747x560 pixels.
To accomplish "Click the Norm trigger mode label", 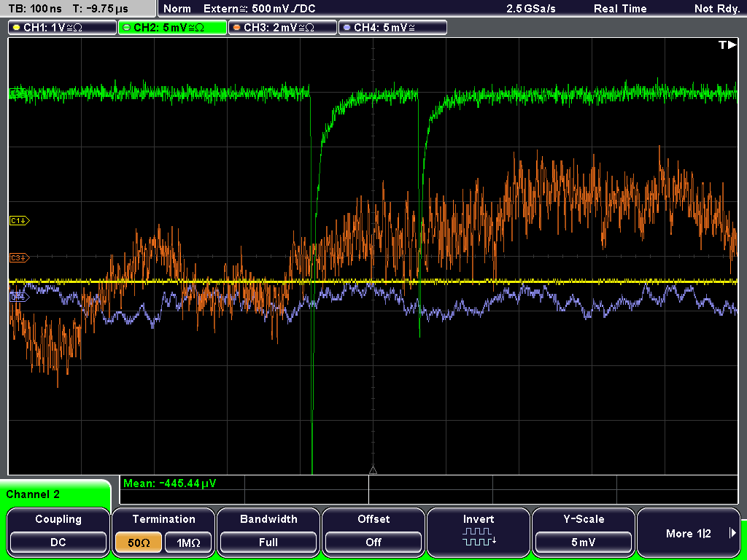I will point(177,9).
